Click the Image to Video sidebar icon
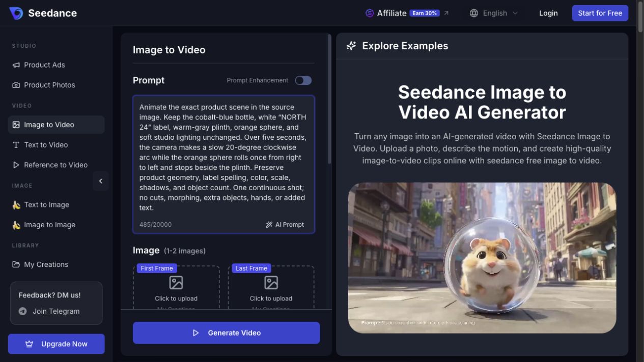This screenshot has height=362, width=644. (x=16, y=125)
